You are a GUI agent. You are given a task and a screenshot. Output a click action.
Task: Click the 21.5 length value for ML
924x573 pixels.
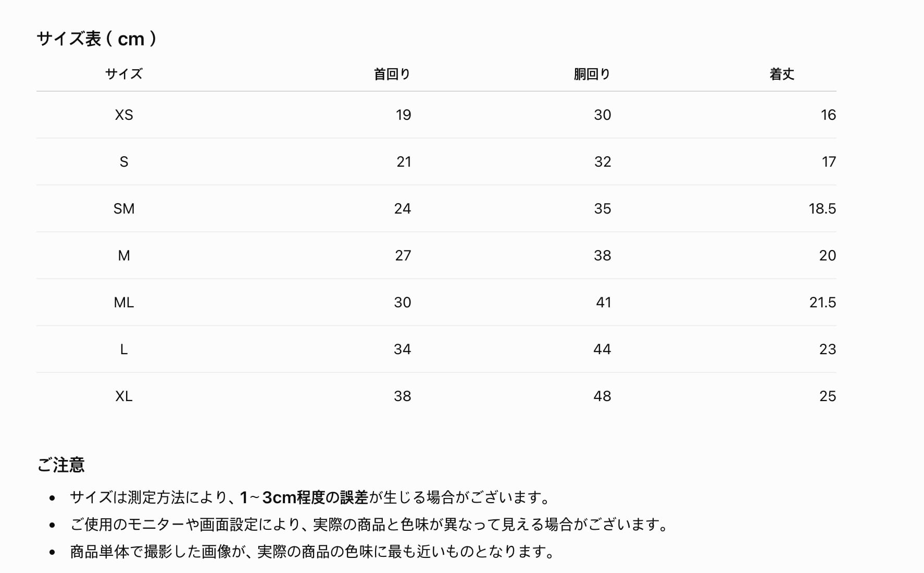(822, 302)
